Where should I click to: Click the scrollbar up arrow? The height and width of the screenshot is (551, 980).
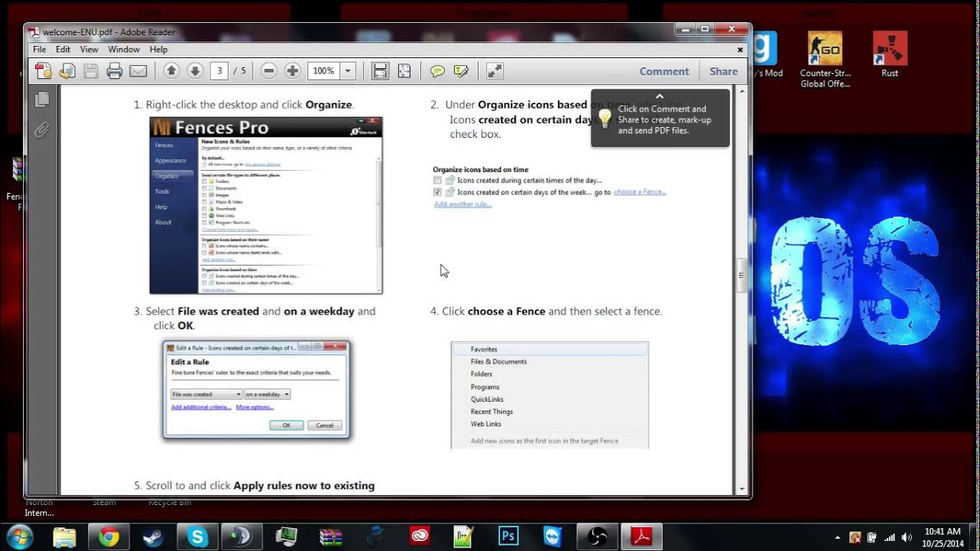pos(742,90)
